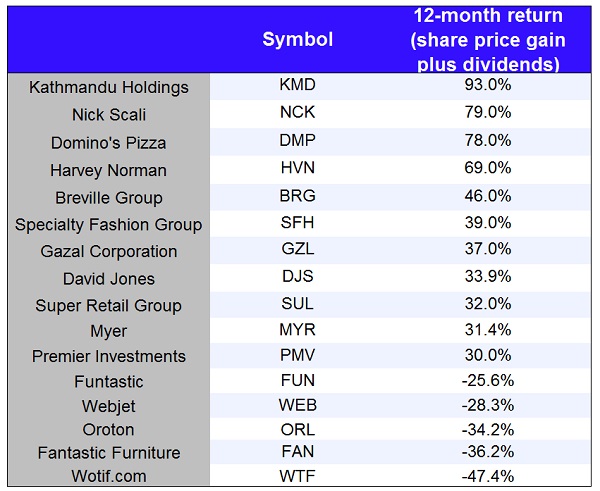Screen dimensions: 600x491
Task: Select the Nick Scali row label
Action: click(109, 114)
